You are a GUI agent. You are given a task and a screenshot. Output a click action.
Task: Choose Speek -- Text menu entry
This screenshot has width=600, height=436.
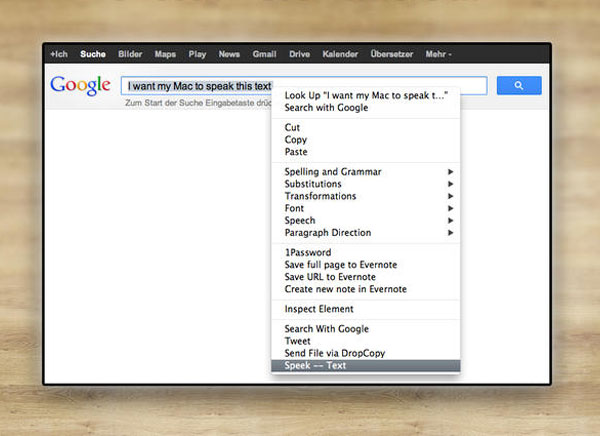coord(365,366)
